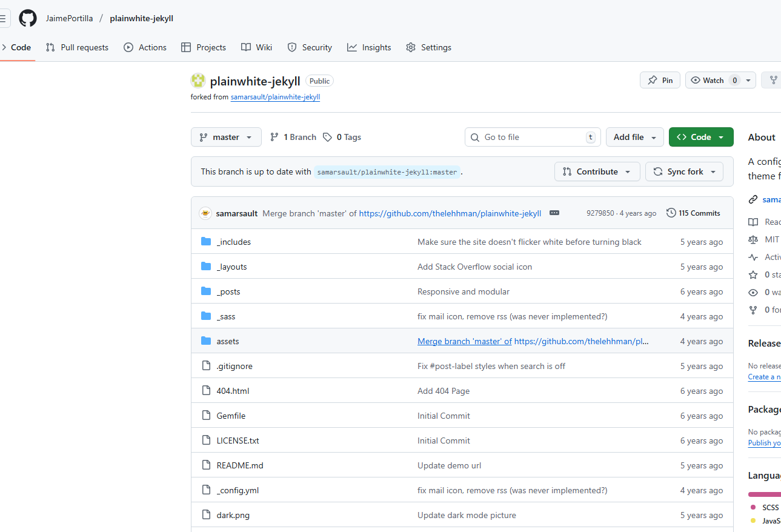Open the samarsault/plainwhite-jekyll fork source link

[275, 97]
